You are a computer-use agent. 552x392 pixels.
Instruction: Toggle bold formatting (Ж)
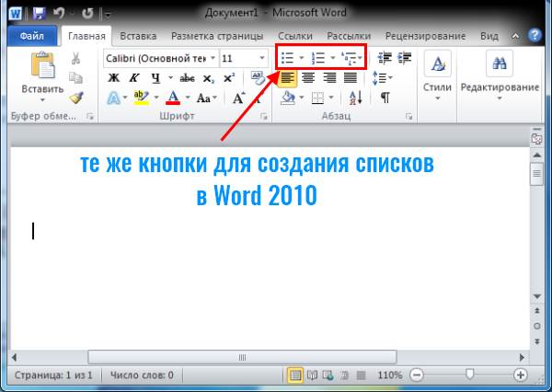pyautogui.click(x=115, y=77)
